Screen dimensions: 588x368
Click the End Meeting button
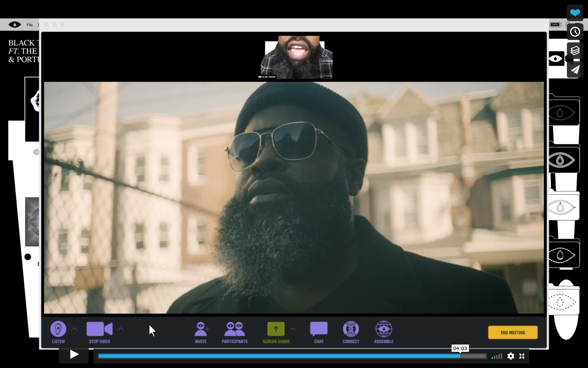[513, 332]
